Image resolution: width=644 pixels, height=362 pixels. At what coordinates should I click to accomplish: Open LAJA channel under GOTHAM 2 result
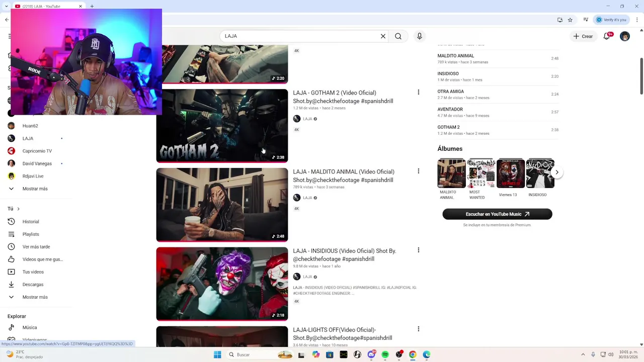point(307,119)
